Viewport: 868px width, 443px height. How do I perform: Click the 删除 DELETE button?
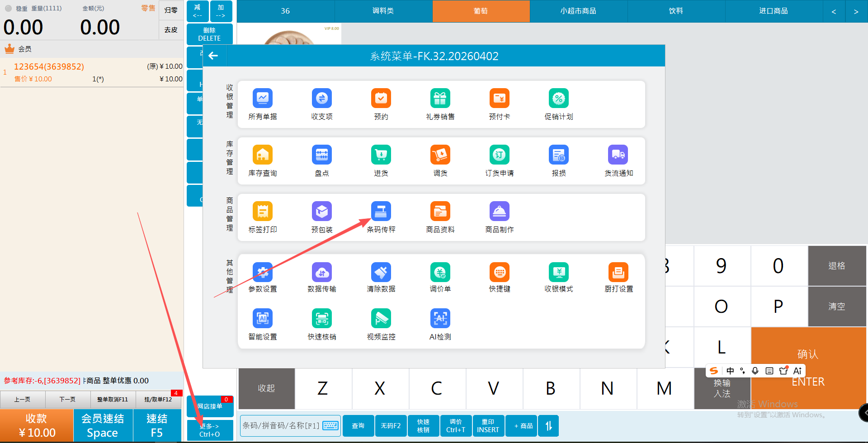pyautogui.click(x=209, y=34)
